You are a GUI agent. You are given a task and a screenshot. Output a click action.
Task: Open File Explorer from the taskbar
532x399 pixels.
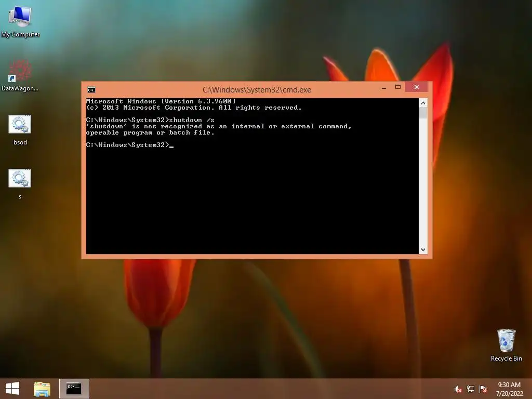[x=42, y=389]
